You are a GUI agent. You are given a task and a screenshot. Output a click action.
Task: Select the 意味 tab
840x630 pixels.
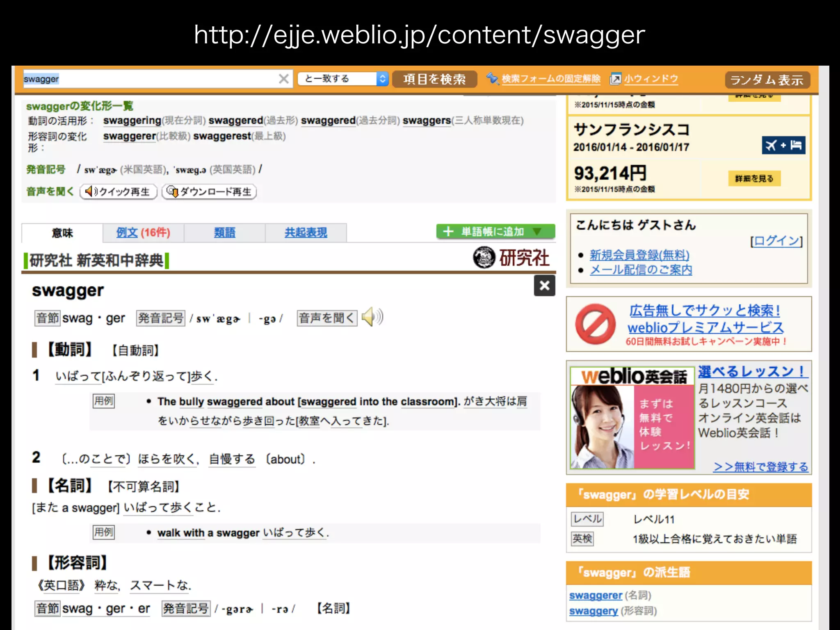pos(62,233)
